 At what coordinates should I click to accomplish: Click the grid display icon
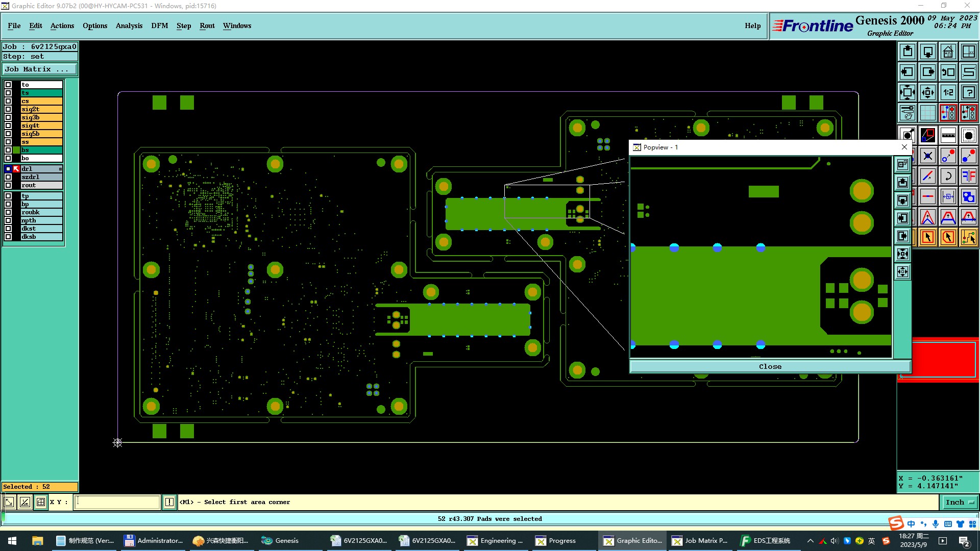(x=927, y=113)
